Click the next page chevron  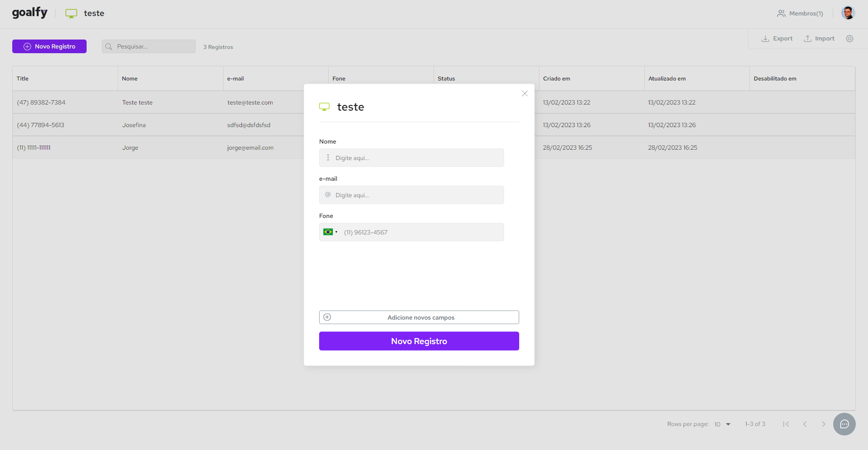[x=823, y=424]
